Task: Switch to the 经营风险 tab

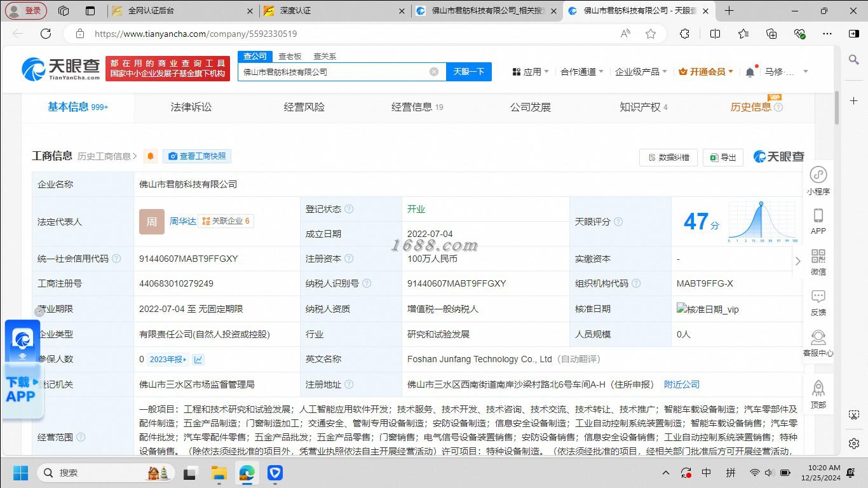Action: coord(304,107)
